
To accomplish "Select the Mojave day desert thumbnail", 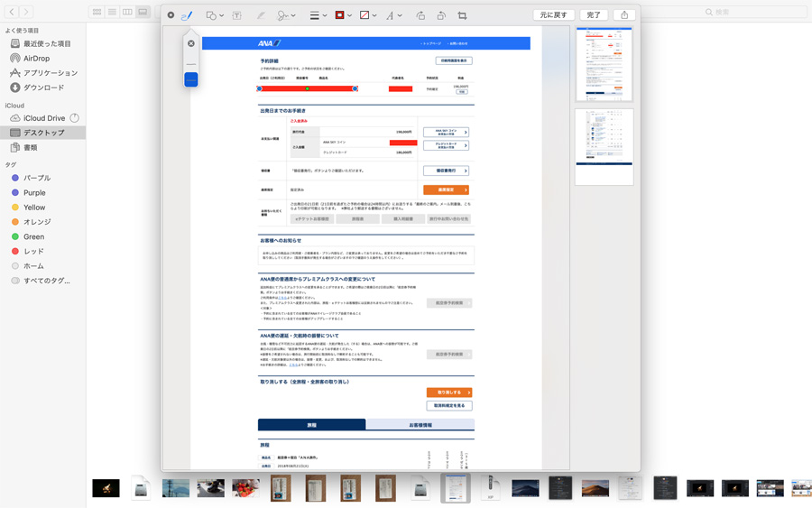I will [x=595, y=488].
